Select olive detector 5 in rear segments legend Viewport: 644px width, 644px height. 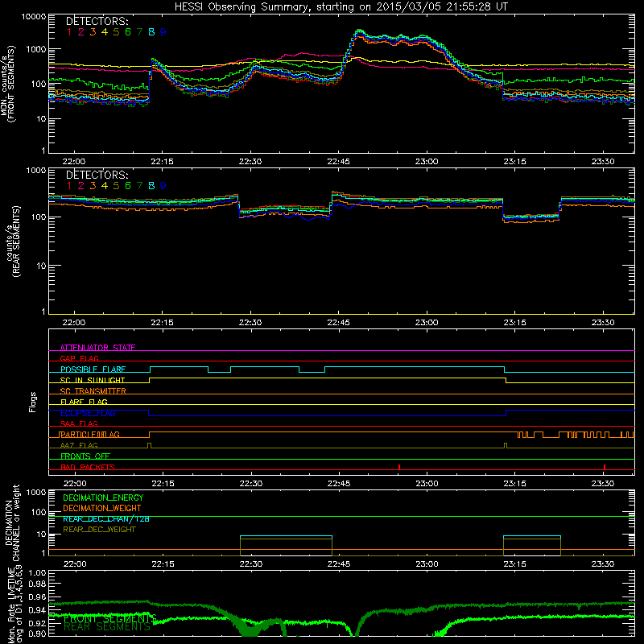pos(116,186)
